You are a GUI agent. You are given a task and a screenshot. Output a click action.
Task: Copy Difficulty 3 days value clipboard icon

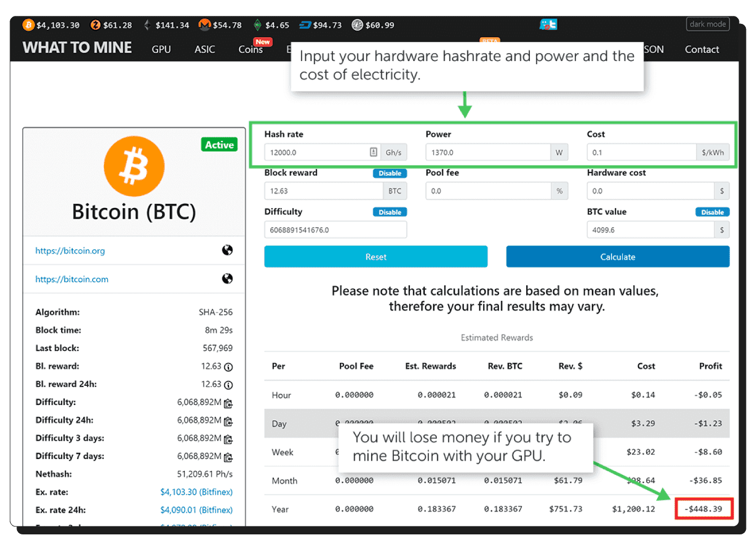click(x=228, y=439)
